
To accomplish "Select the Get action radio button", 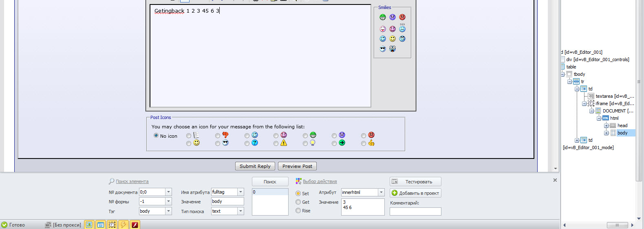I will point(298,202).
